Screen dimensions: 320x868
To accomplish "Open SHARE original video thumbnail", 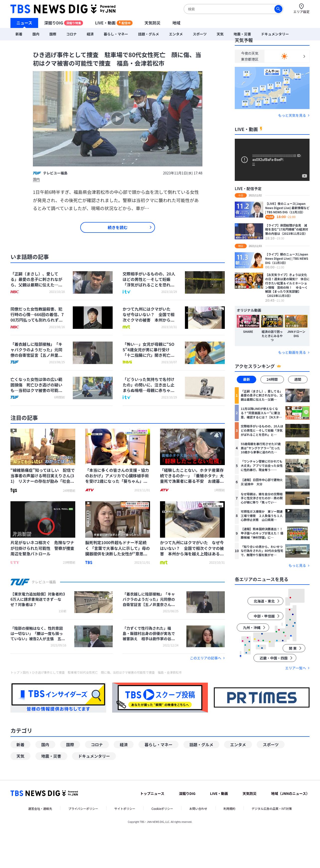I will click(248, 321).
